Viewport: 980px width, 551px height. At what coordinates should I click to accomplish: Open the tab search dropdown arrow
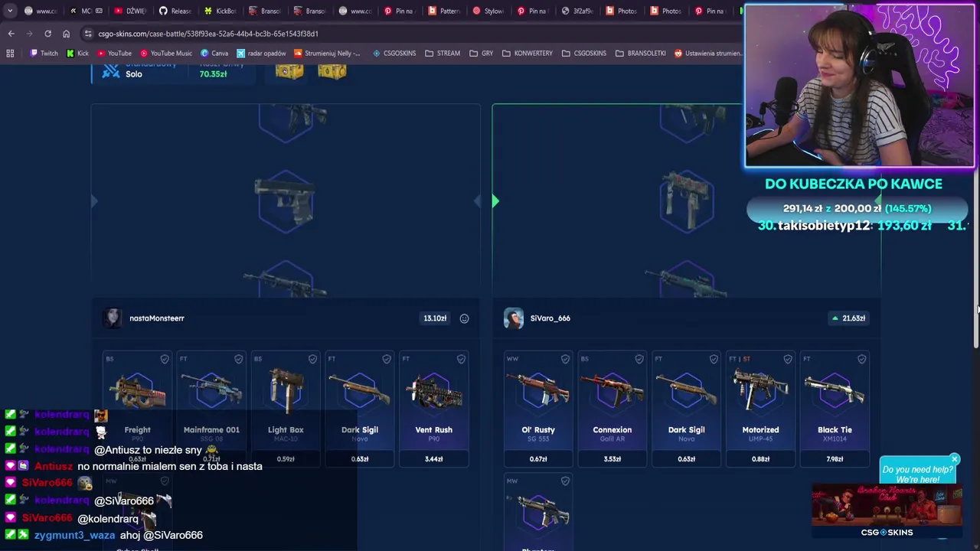pos(10,11)
